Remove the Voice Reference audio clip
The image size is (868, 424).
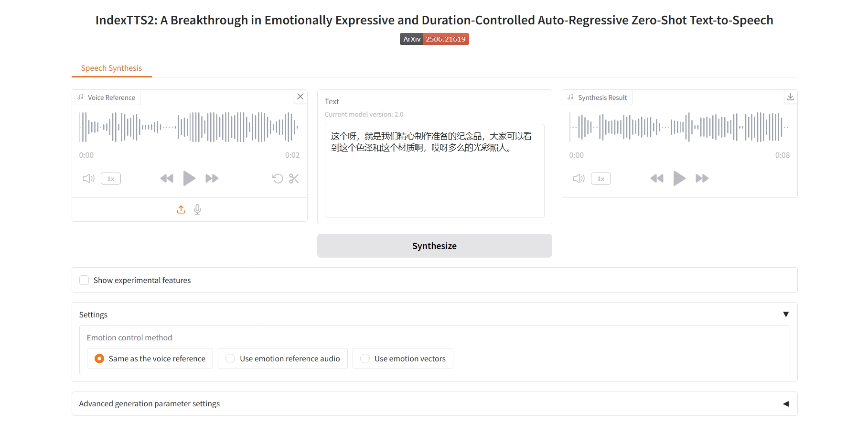[300, 97]
